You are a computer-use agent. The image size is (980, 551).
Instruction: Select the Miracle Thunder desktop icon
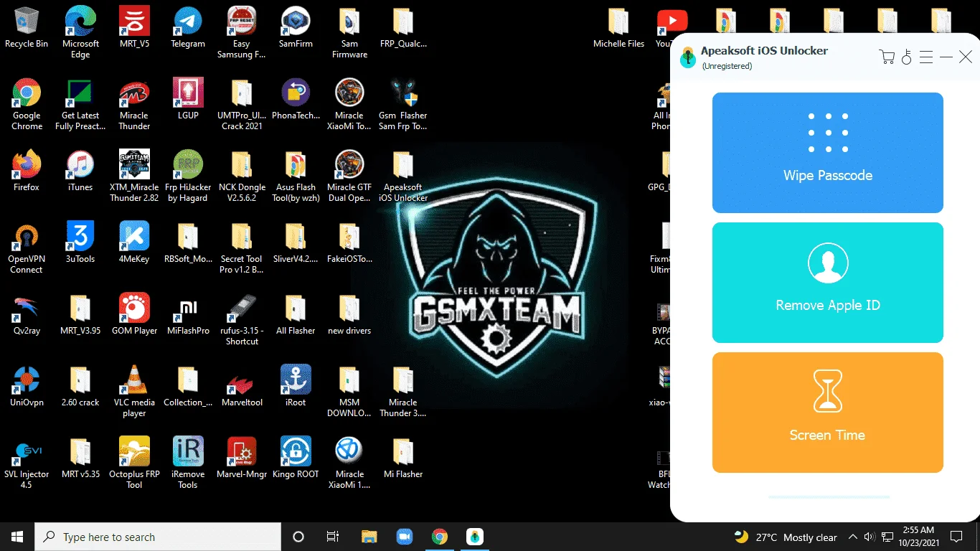tap(134, 104)
